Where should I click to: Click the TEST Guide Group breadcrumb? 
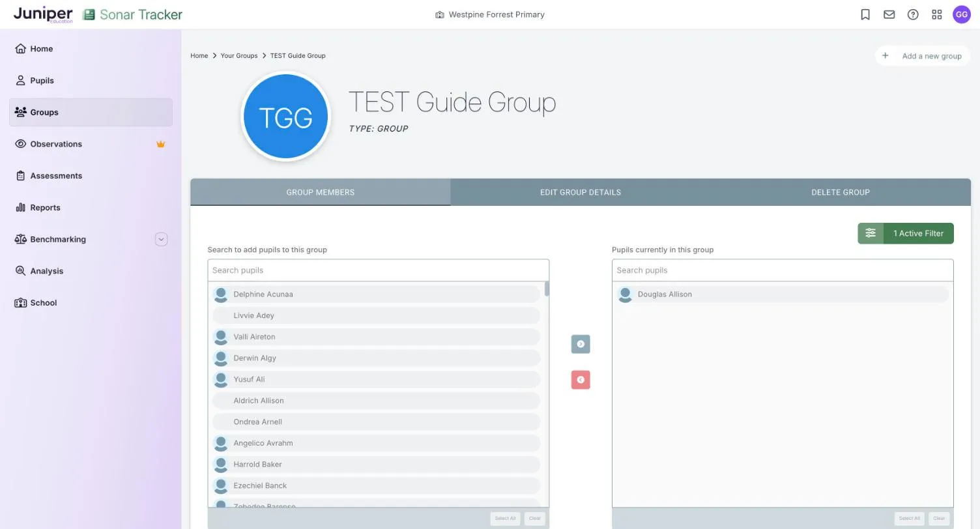(x=298, y=55)
